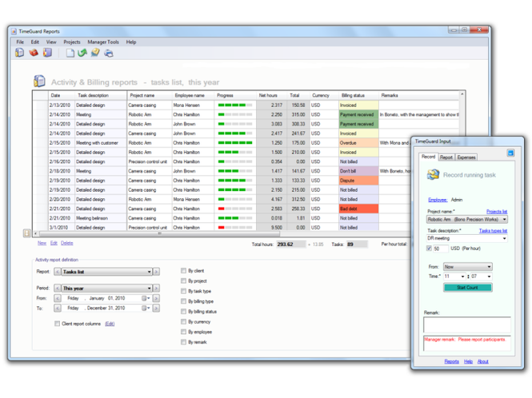Click calendar picker icon in From date field
Screen dimensions: 532x398
144,298
